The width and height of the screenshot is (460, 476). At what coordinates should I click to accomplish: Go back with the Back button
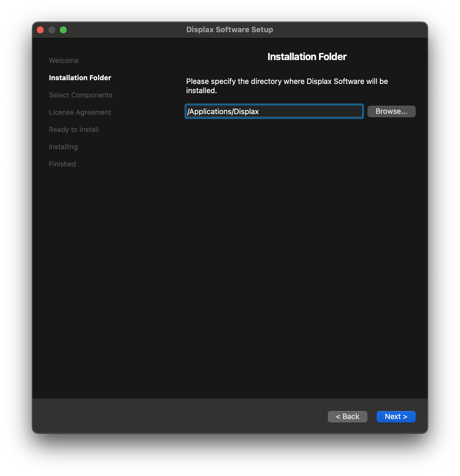click(347, 416)
